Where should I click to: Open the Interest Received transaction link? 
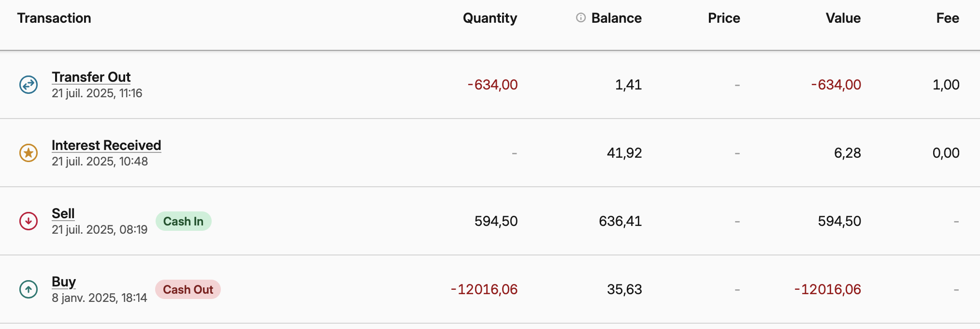106,145
